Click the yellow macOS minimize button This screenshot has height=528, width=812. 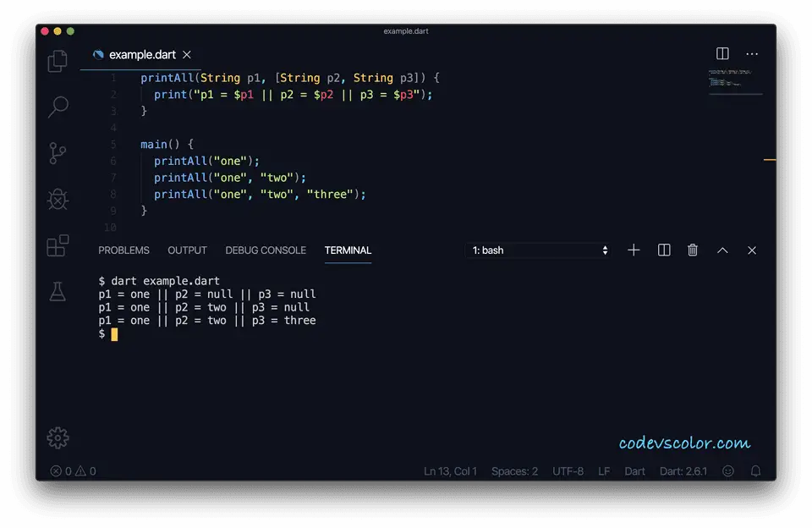tap(58, 31)
